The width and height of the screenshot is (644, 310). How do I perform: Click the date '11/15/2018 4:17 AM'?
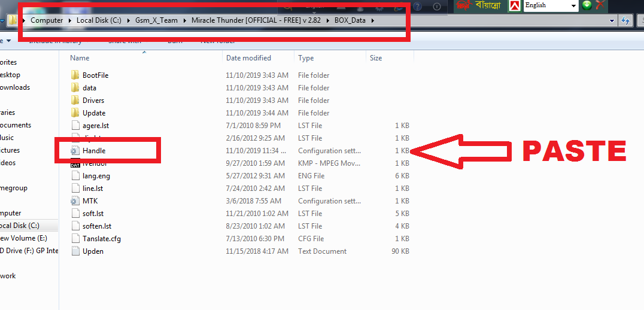(x=257, y=251)
